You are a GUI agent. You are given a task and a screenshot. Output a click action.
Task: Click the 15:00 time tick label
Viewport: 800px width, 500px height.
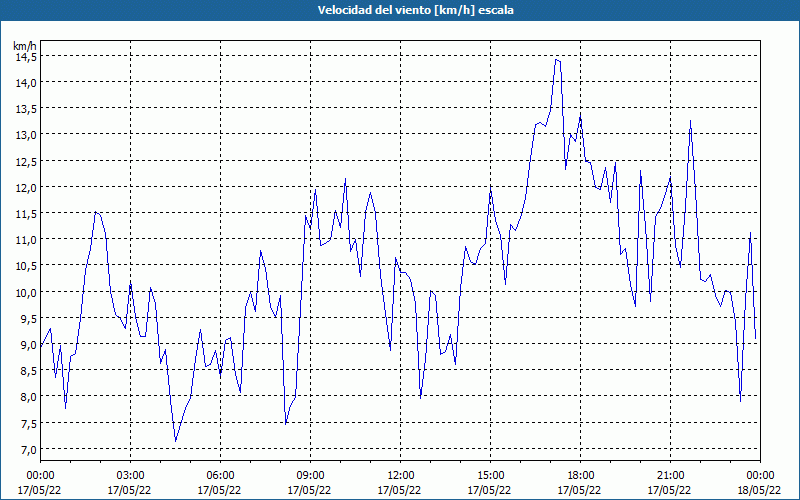(490, 476)
